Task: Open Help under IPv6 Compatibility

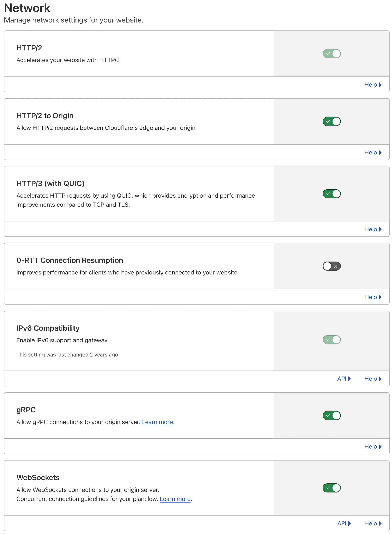Action: (x=373, y=379)
